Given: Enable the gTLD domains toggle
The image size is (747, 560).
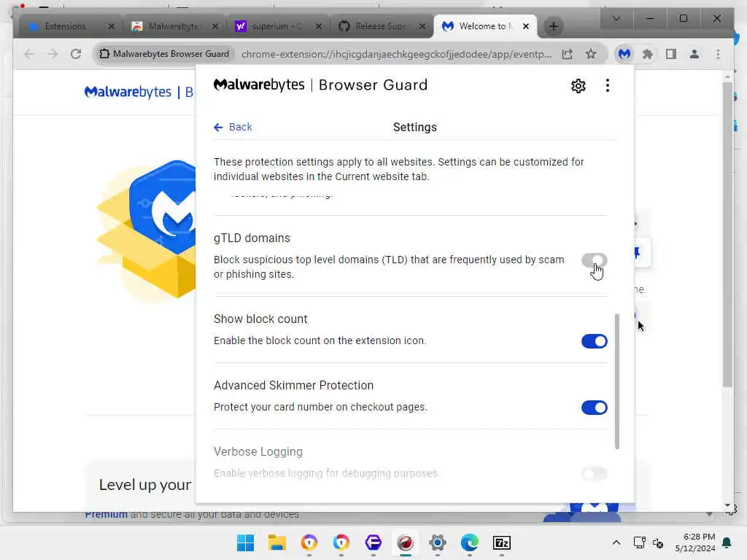Looking at the screenshot, I should coord(594,260).
